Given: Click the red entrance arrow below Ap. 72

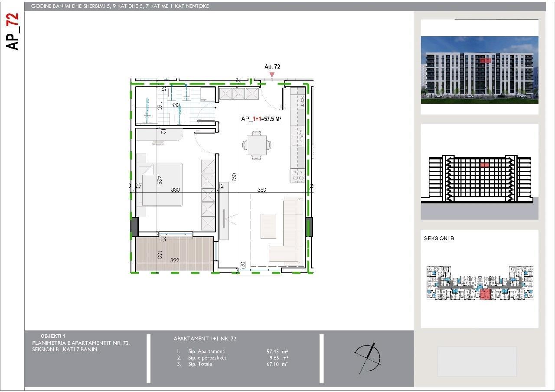Looking at the screenshot, I should pyautogui.click(x=272, y=75).
